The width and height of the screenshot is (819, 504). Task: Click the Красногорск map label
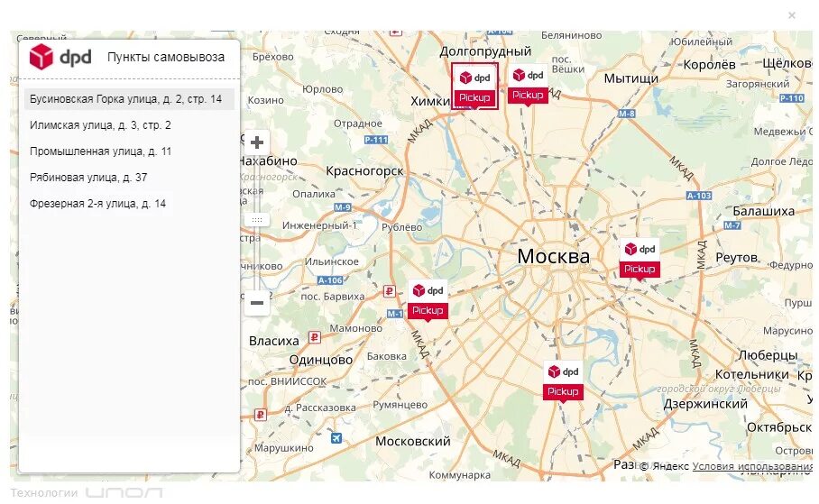(x=364, y=170)
